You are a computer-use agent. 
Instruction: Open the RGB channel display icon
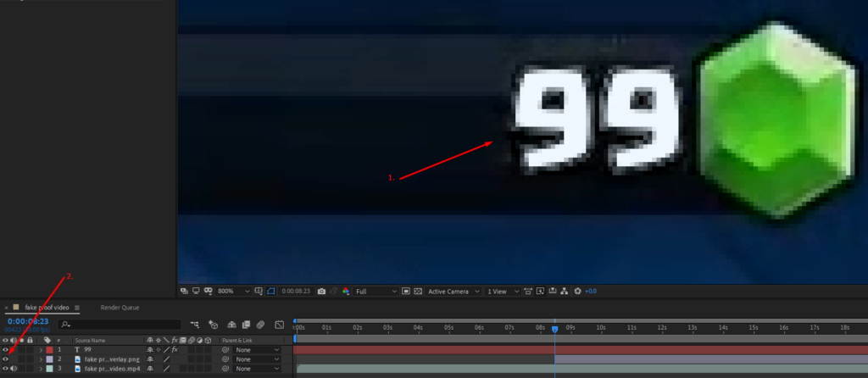pos(346,291)
